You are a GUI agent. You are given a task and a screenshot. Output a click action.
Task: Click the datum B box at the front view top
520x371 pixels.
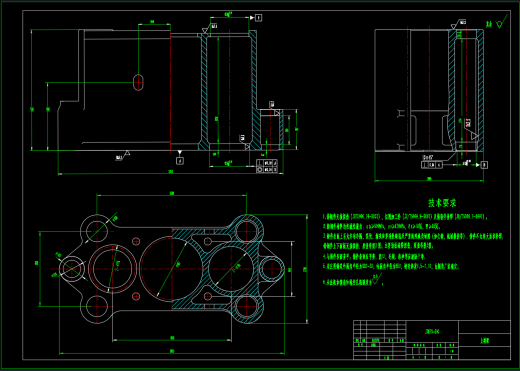(258, 18)
